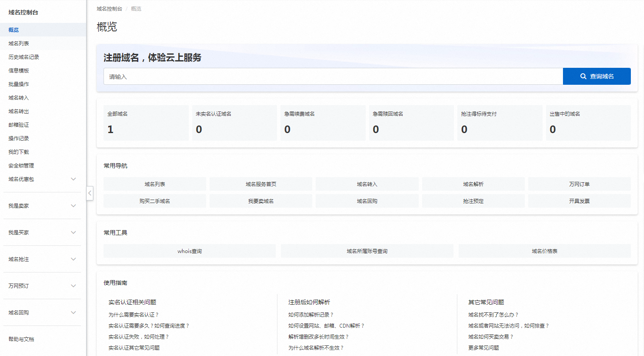Open 域名列表 in the sidebar menu

(43, 43)
